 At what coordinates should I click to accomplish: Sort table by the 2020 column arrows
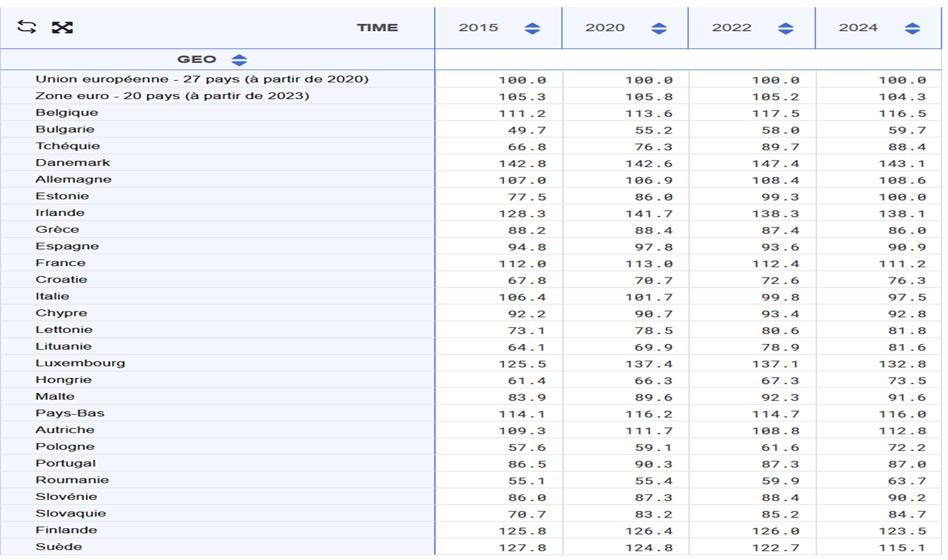click(x=659, y=28)
